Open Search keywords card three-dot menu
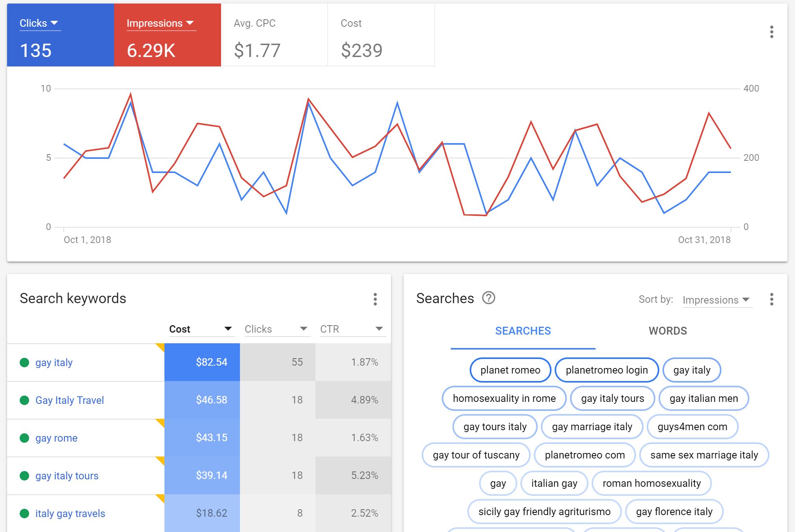 click(375, 299)
